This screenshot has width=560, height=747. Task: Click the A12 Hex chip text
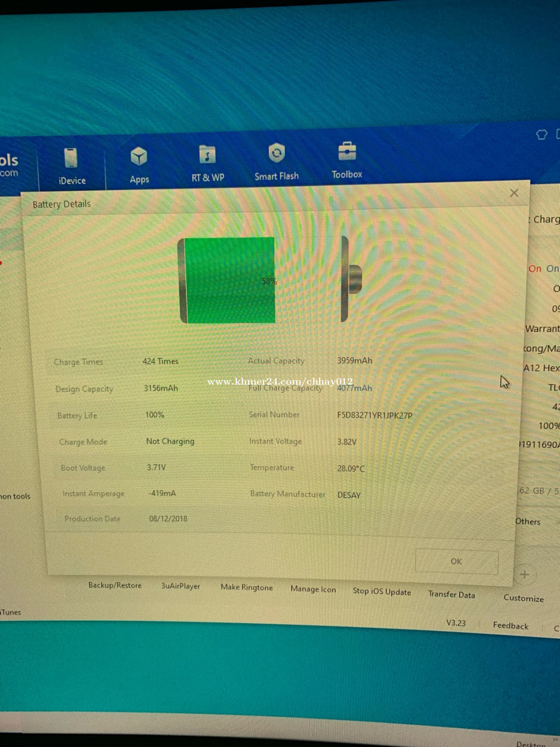tap(541, 368)
